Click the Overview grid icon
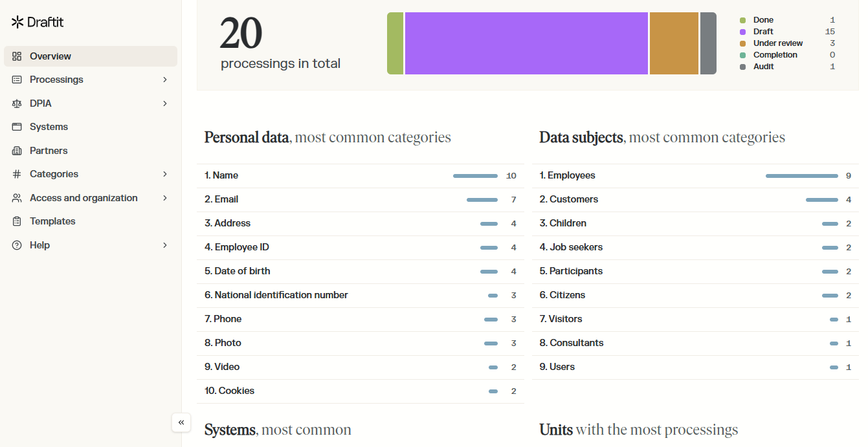The image size is (868, 447). [x=17, y=56]
